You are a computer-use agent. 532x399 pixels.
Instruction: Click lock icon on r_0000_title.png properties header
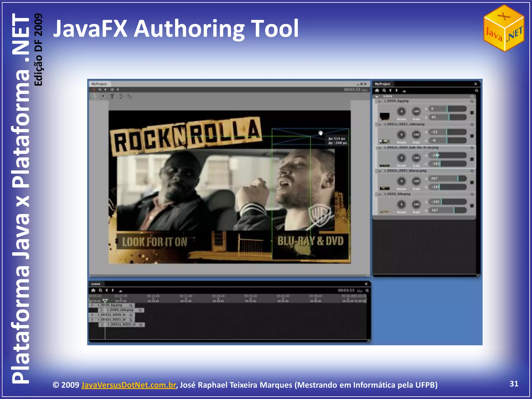[x=472, y=194]
